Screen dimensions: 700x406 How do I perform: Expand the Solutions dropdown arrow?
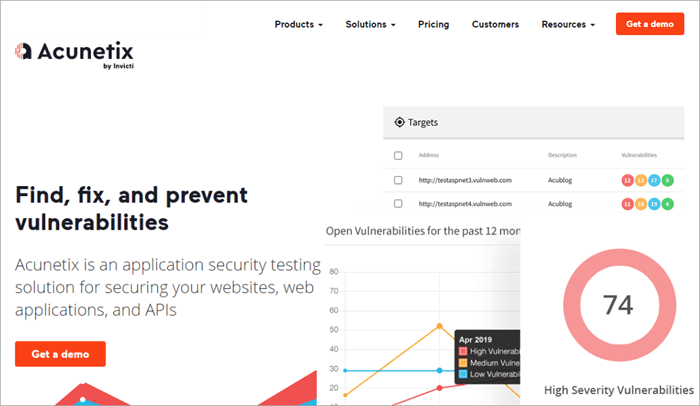(x=393, y=25)
